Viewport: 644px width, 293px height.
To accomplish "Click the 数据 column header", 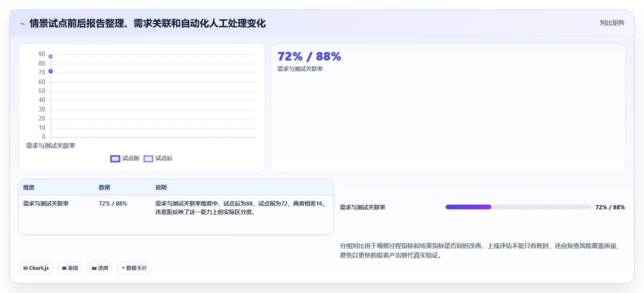I will [104, 188].
